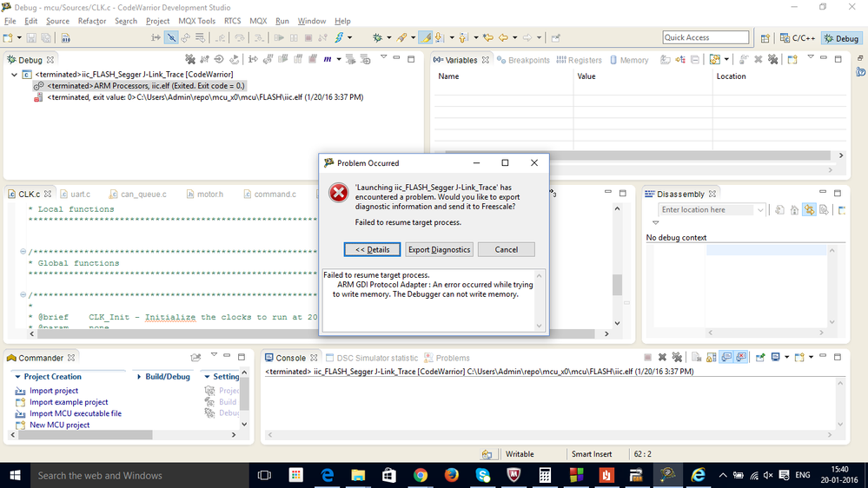Screen dimensions: 868x488
Task: Open the can_queue.c editor tab
Action: point(138,195)
